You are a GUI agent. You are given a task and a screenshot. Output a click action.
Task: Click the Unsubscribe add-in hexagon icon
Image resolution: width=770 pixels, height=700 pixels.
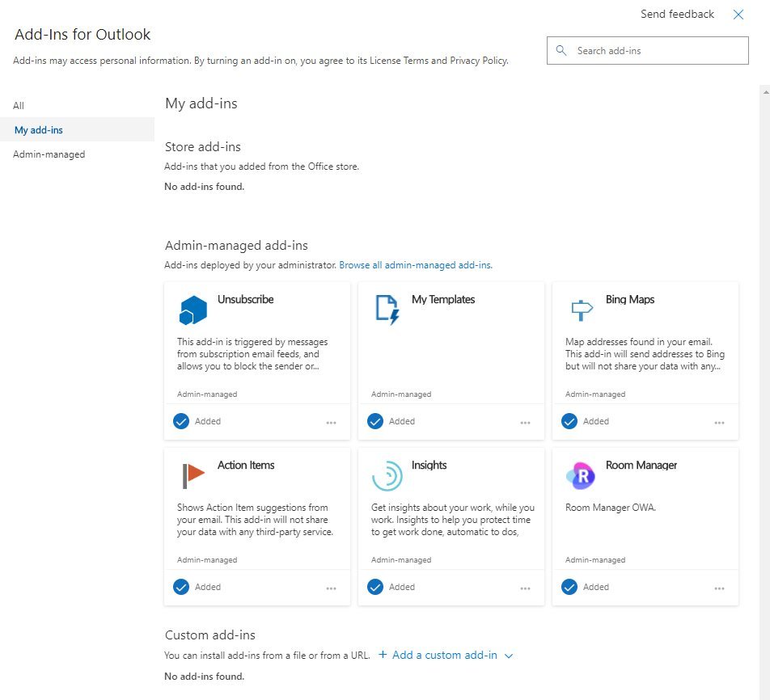(x=193, y=310)
